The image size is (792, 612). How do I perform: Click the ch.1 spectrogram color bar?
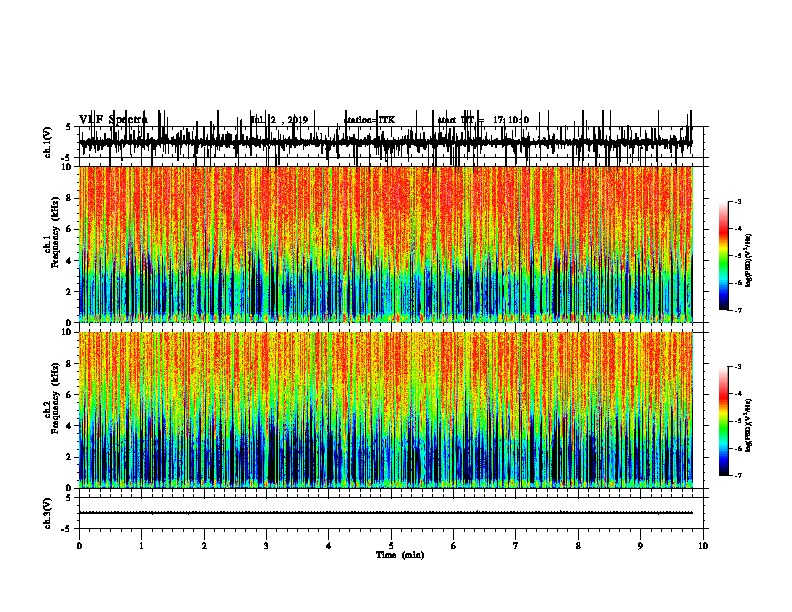coord(724,255)
